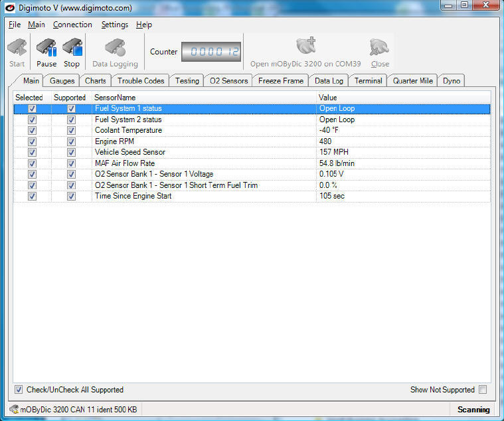Toggle Check/UnCheck All Supported checkbox

19,390
